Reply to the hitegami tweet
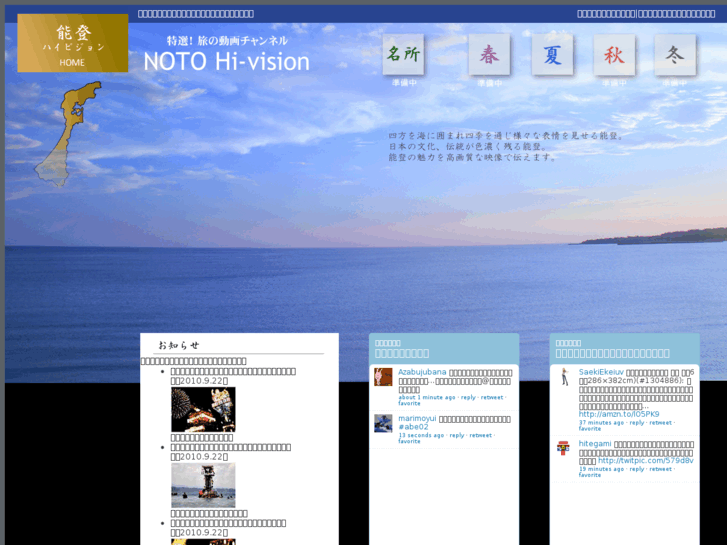 click(637, 469)
